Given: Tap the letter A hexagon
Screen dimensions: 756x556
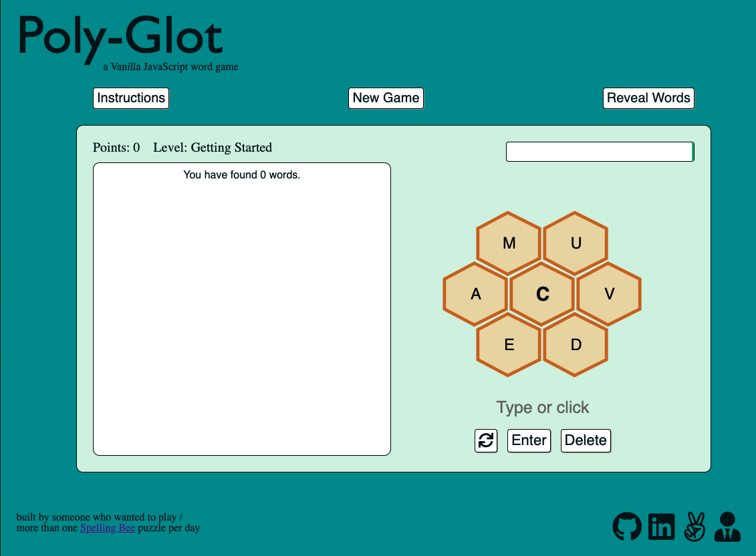Looking at the screenshot, I should click(475, 294).
